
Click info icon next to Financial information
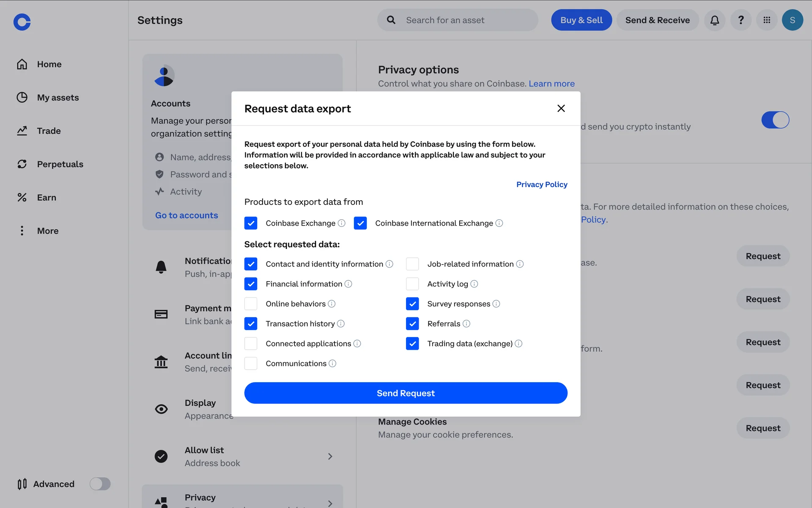[348, 284]
